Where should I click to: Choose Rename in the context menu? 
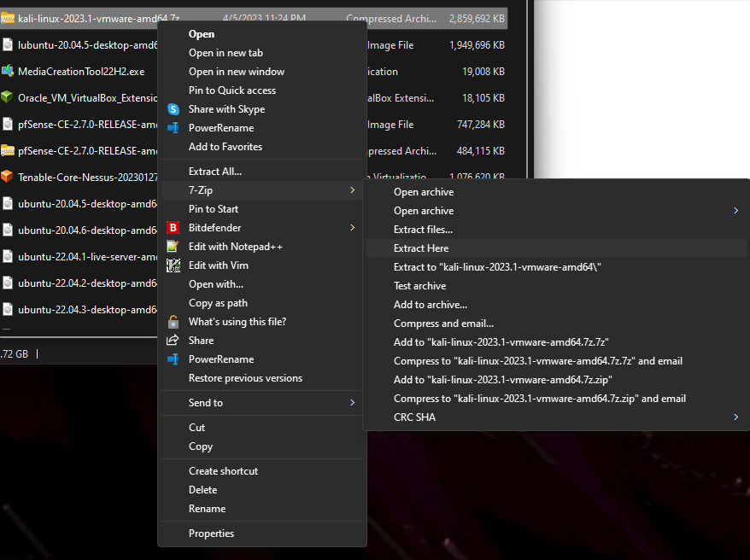pyautogui.click(x=207, y=509)
